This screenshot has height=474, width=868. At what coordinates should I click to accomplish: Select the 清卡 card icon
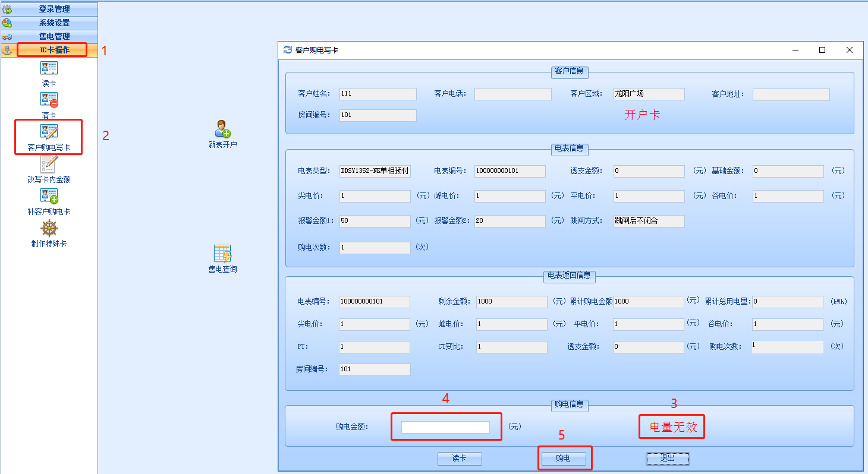click(x=49, y=100)
